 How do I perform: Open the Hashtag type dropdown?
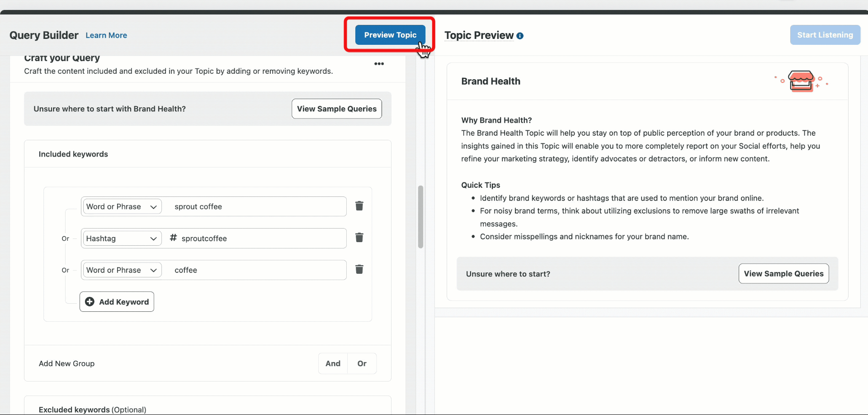tap(122, 239)
